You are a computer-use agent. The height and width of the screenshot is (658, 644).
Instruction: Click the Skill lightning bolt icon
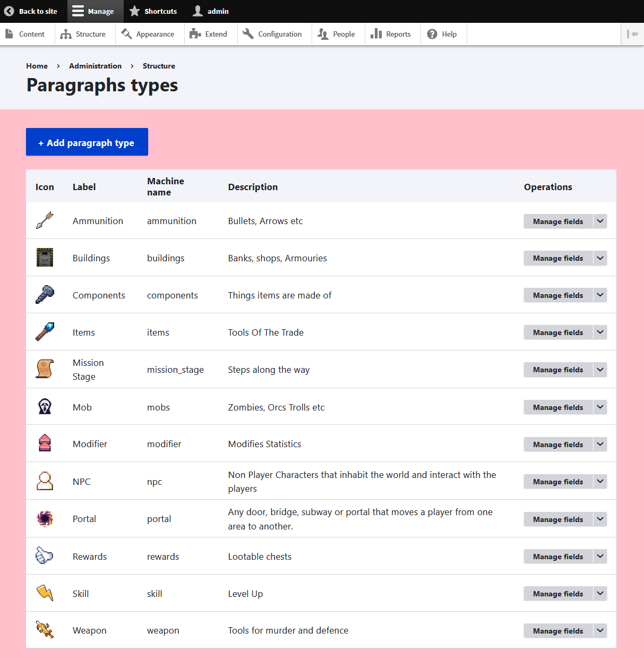point(45,593)
